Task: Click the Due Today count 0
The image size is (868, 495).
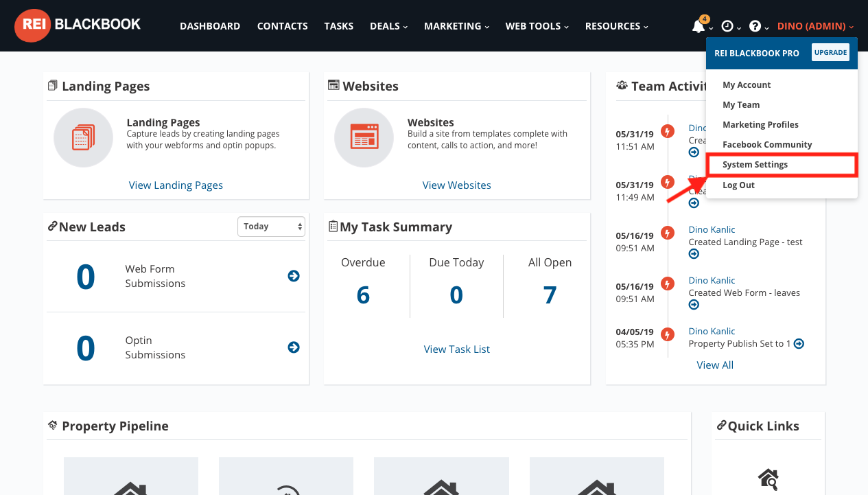Action: 456,295
